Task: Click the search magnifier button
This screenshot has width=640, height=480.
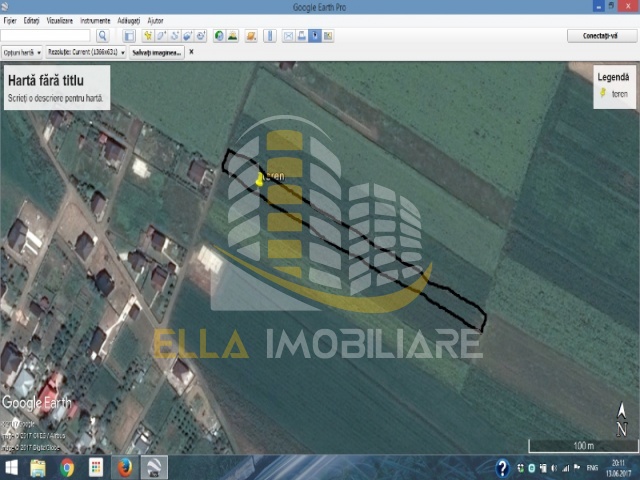Action: pos(102,36)
